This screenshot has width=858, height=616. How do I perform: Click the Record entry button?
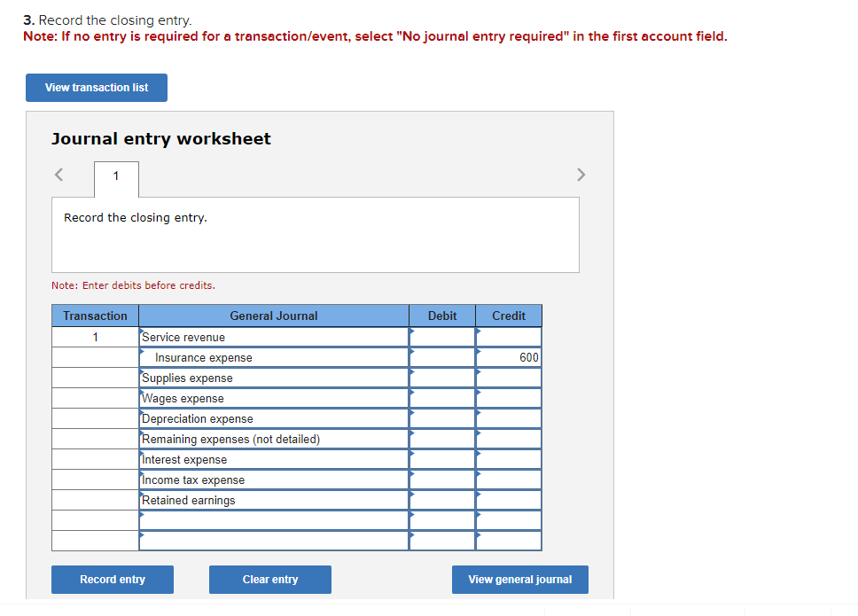pos(112,579)
